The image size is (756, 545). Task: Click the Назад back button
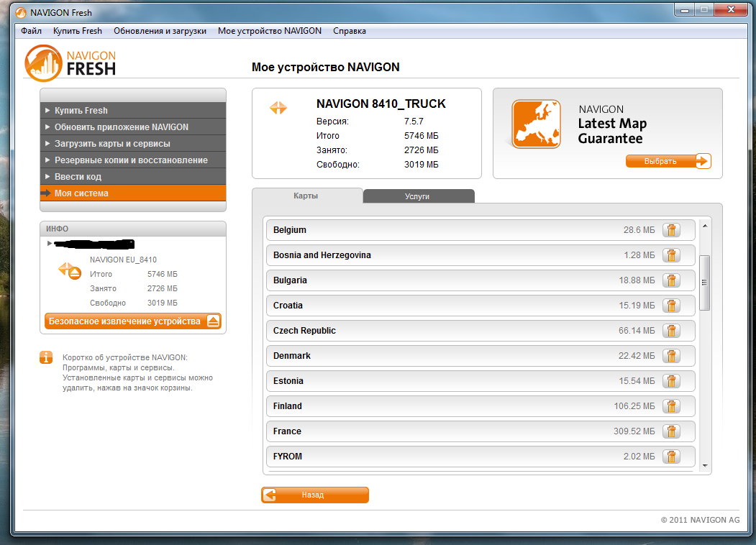point(314,495)
